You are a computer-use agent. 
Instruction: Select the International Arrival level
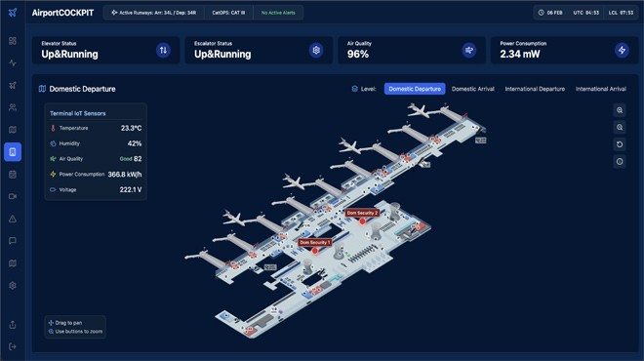coord(601,89)
